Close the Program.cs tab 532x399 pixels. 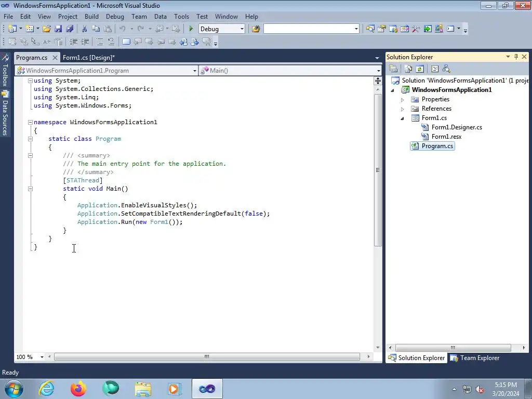55,58
